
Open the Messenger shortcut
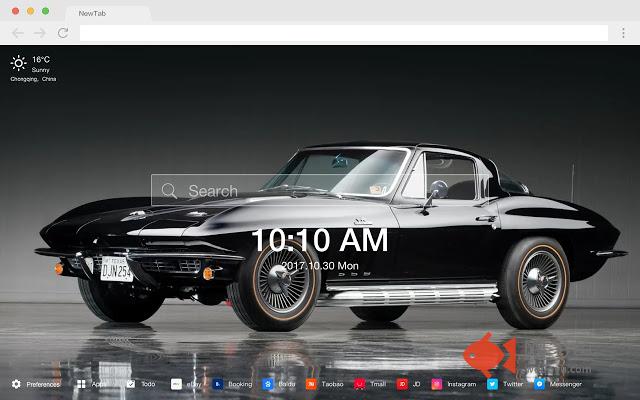[540, 384]
